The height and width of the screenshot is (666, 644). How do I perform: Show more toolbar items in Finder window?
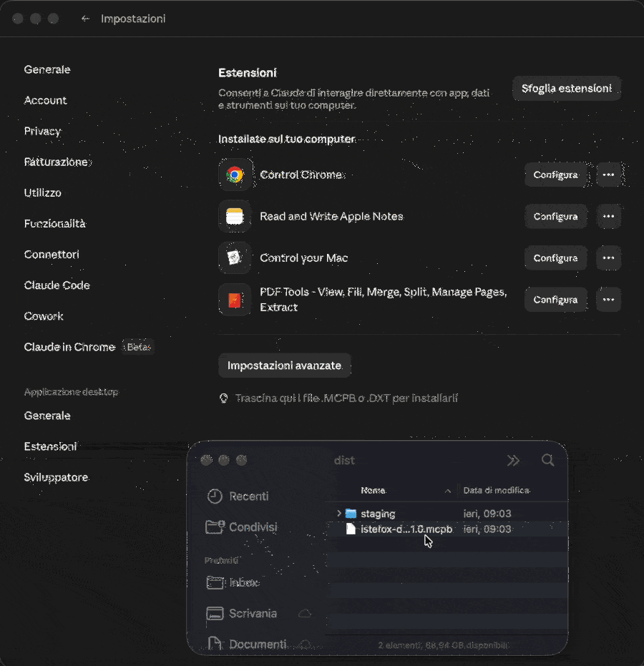click(x=513, y=461)
